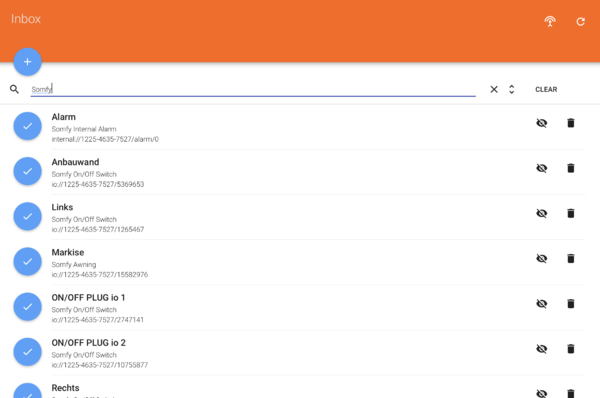600x398 pixels.
Task: Hide the Links entry with eye icon
Action: pyautogui.click(x=541, y=213)
